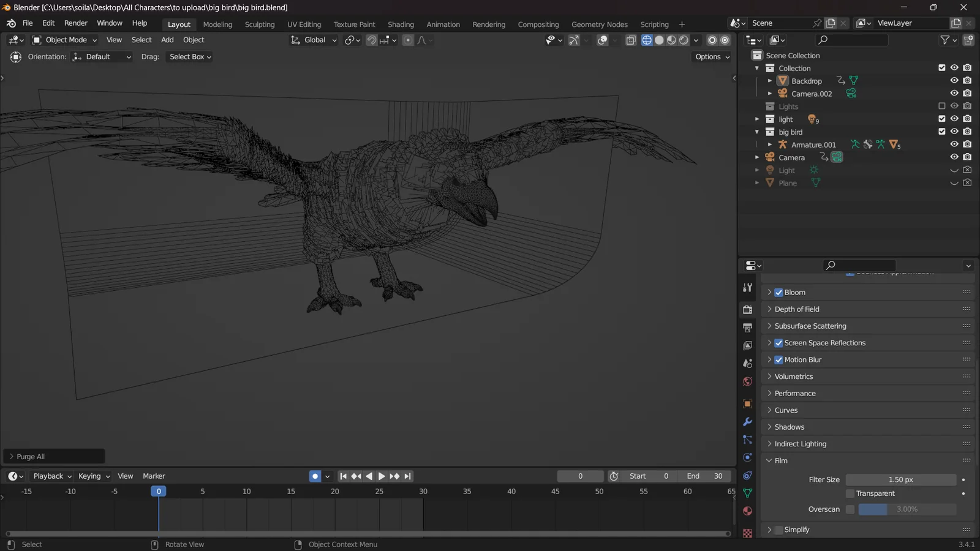Collapse the big bird collection
This screenshot has width=980, height=551.
click(758, 132)
